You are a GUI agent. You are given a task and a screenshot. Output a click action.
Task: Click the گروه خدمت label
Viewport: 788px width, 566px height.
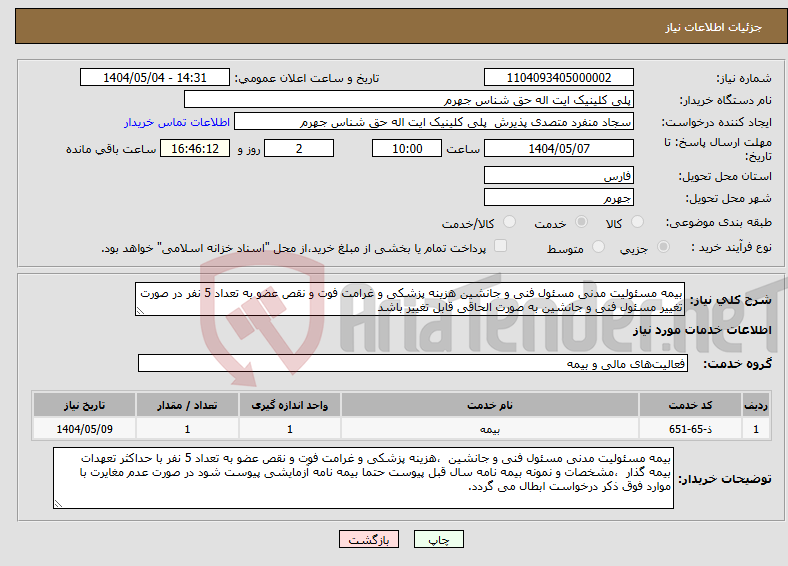(x=737, y=364)
